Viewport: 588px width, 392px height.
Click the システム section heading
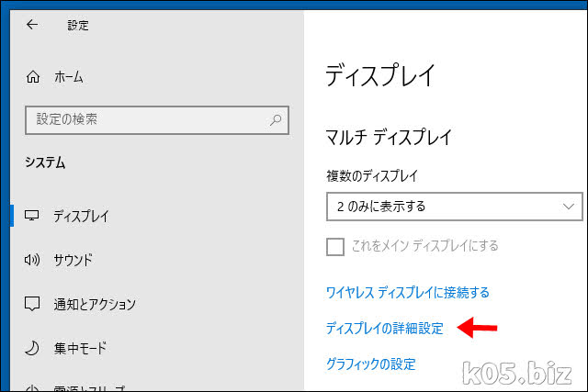(45, 162)
